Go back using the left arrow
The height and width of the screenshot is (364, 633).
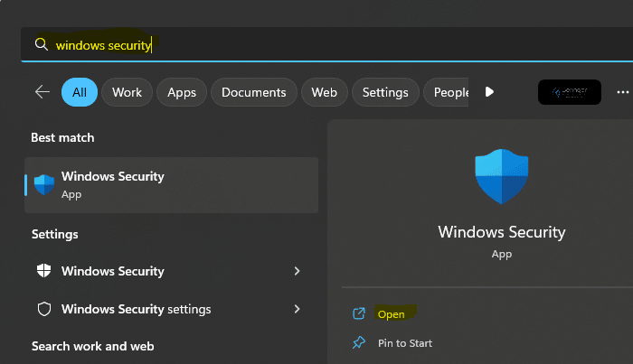[42, 92]
